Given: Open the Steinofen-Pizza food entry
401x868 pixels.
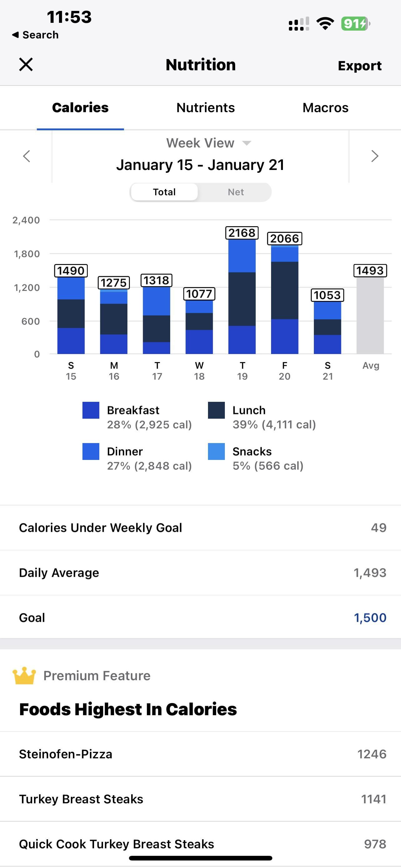Looking at the screenshot, I should point(200,754).
